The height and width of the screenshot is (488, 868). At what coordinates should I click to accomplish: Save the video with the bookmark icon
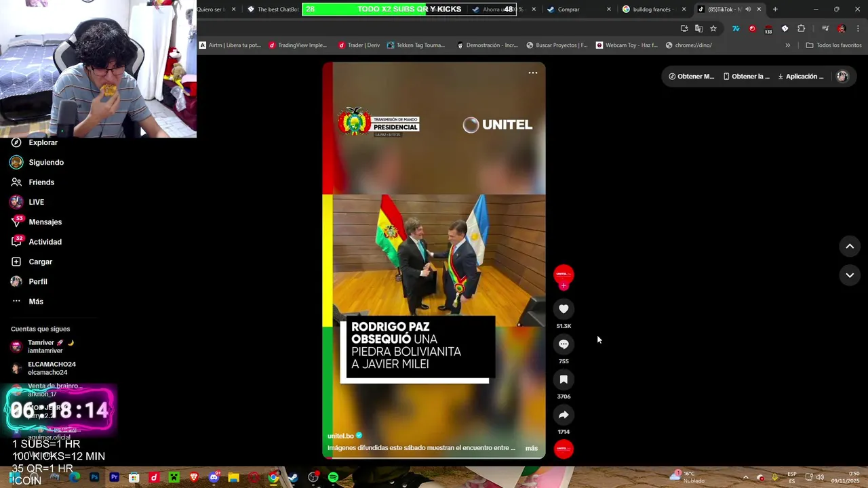(x=564, y=380)
